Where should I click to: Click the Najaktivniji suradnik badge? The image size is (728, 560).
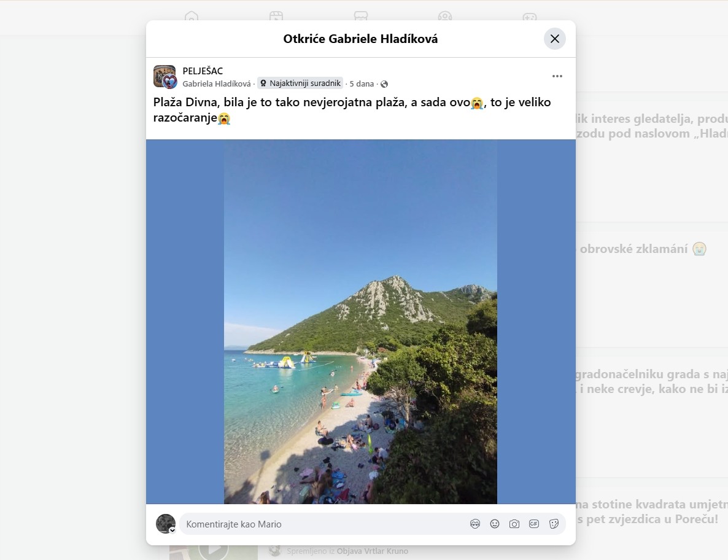[300, 83]
